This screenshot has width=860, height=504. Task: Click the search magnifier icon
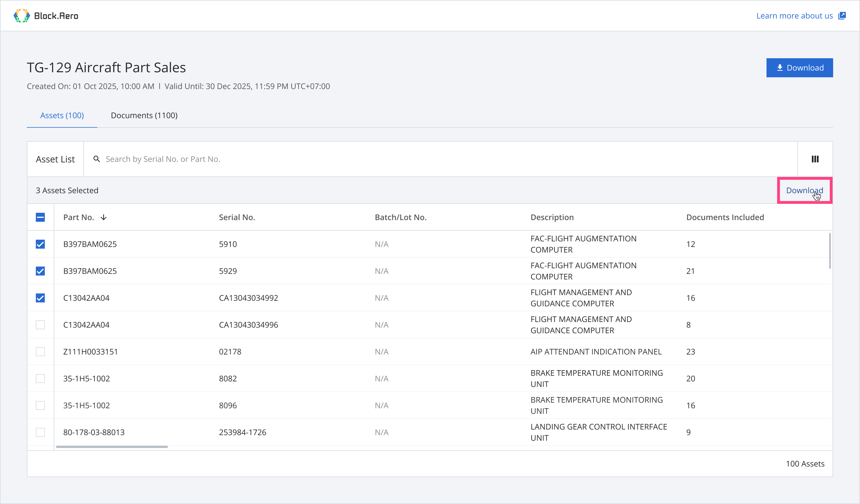97,159
